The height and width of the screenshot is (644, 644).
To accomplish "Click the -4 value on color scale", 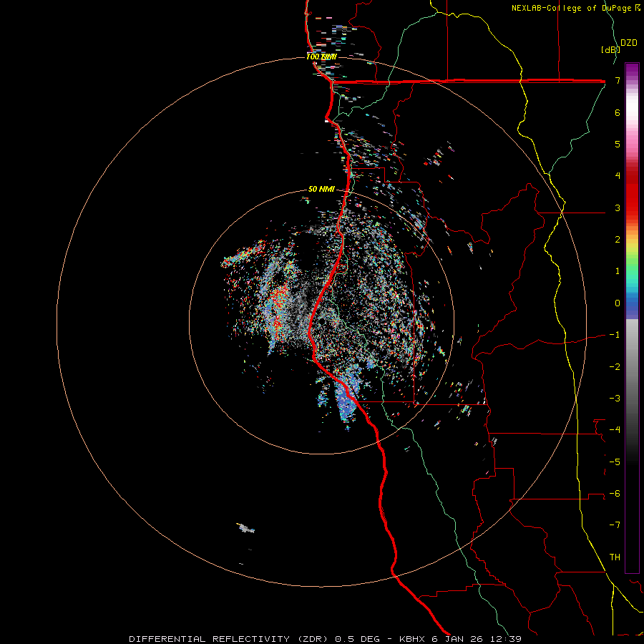I will pos(615,430).
